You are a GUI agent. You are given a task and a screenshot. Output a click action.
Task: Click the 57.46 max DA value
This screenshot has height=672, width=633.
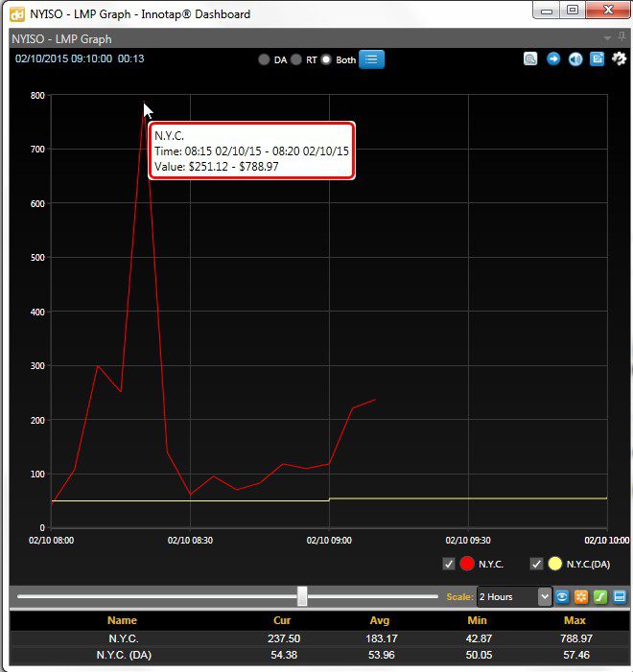(x=576, y=655)
